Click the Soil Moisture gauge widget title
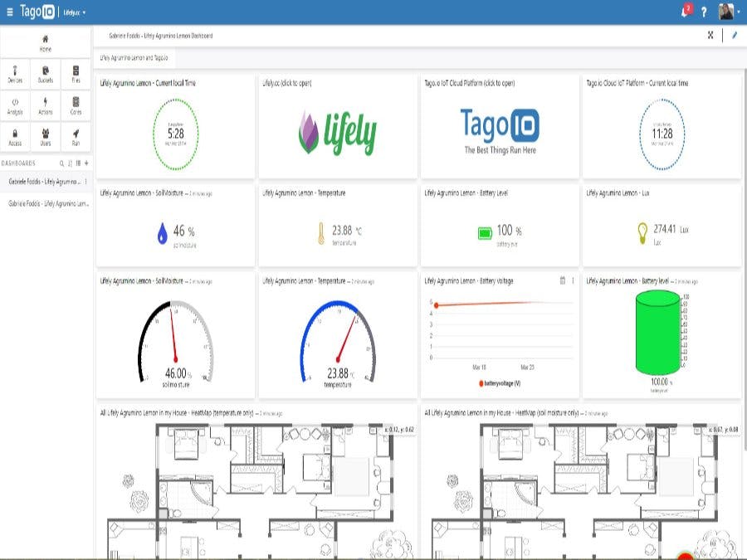Screen dimensions: 747x560 (141, 281)
